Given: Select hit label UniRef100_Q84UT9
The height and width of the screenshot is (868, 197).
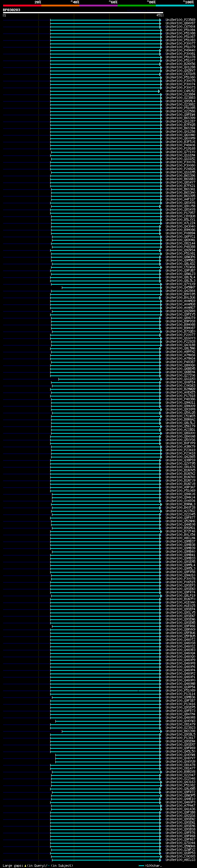Looking at the screenshot, I should click(180, 318).
